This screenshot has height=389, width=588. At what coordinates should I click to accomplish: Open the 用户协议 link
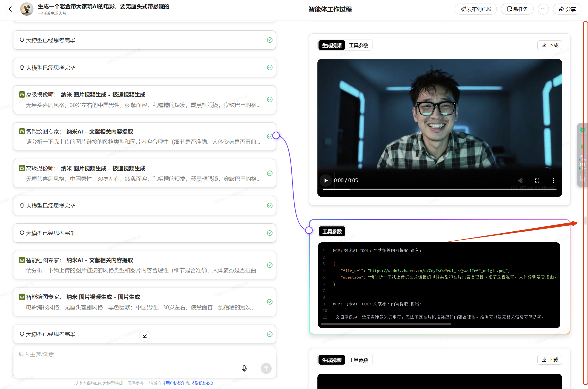174,383
